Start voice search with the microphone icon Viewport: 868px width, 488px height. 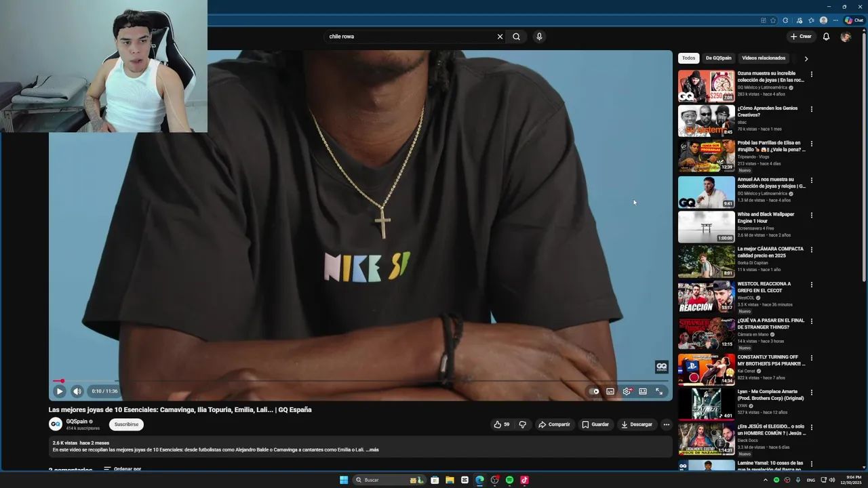click(x=539, y=37)
